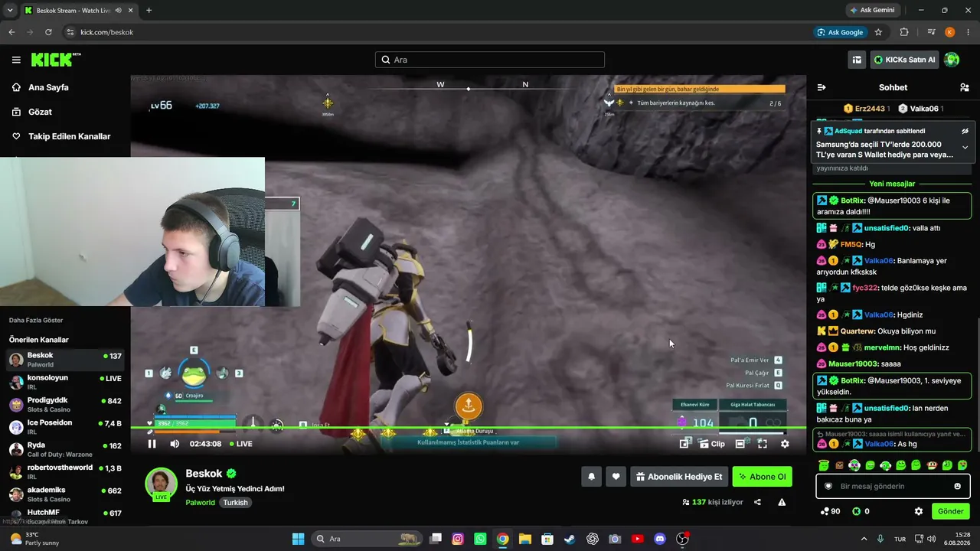Screen dimensions: 980x551
Task: Select Ryda channel in sidebar
Action: (x=65, y=449)
